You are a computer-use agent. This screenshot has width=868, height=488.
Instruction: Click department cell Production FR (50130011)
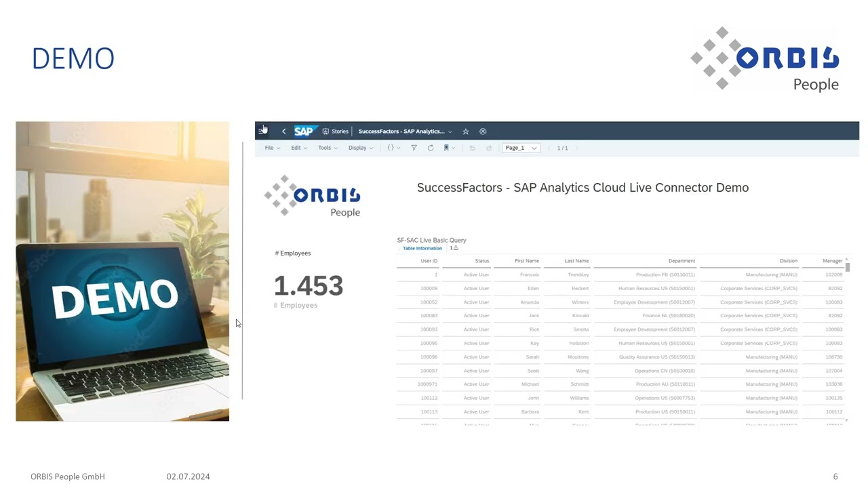[x=665, y=275]
